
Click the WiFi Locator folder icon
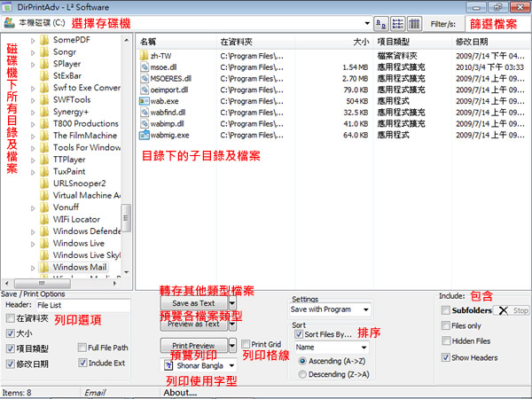44,219
